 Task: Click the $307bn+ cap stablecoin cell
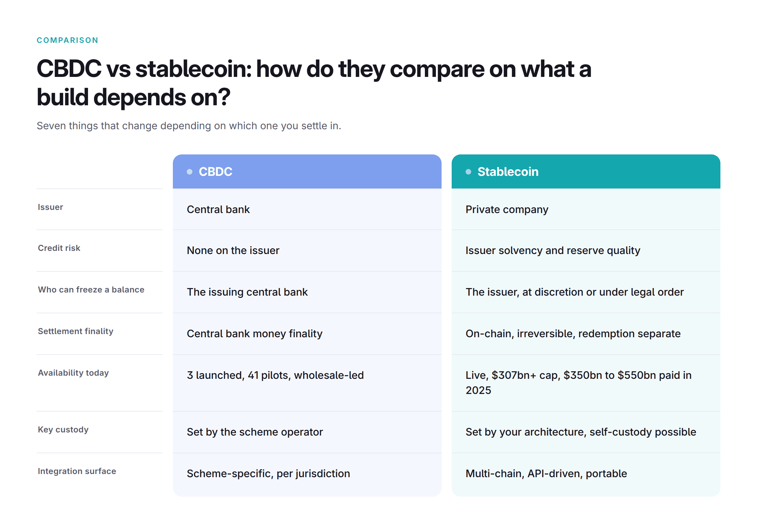coord(585,382)
